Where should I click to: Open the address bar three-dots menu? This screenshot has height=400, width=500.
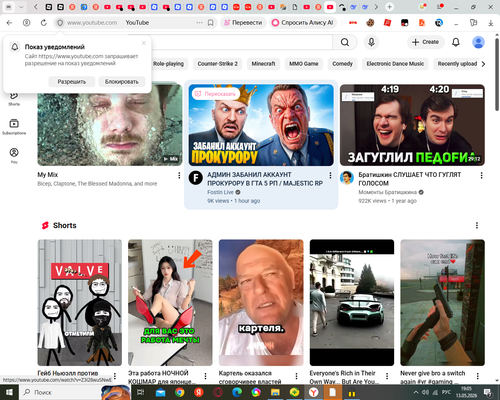[x=199, y=23]
